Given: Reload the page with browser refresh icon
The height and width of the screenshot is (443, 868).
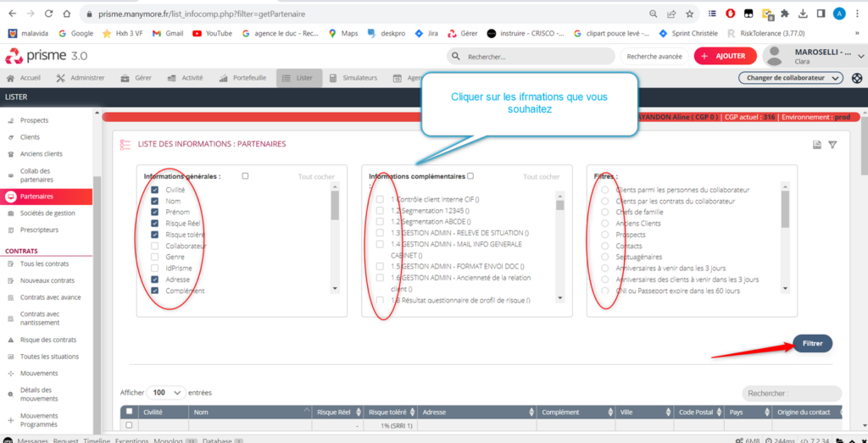Looking at the screenshot, I should (x=47, y=14).
